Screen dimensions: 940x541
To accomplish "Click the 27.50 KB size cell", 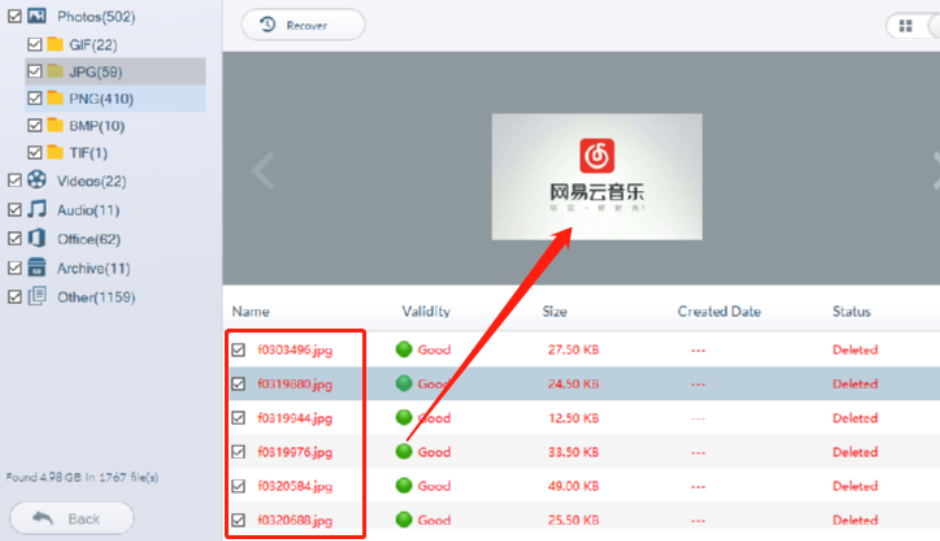I will pyautogui.click(x=573, y=350).
